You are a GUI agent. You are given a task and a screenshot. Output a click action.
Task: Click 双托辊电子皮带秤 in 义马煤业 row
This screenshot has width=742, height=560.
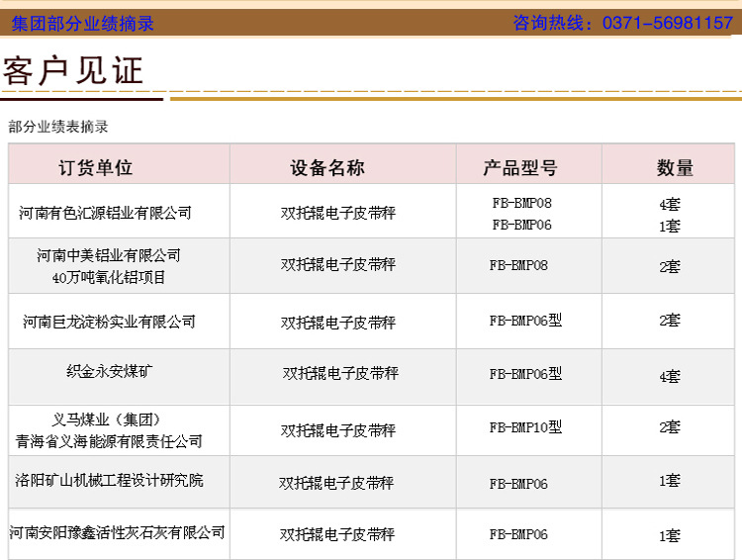click(338, 430)
